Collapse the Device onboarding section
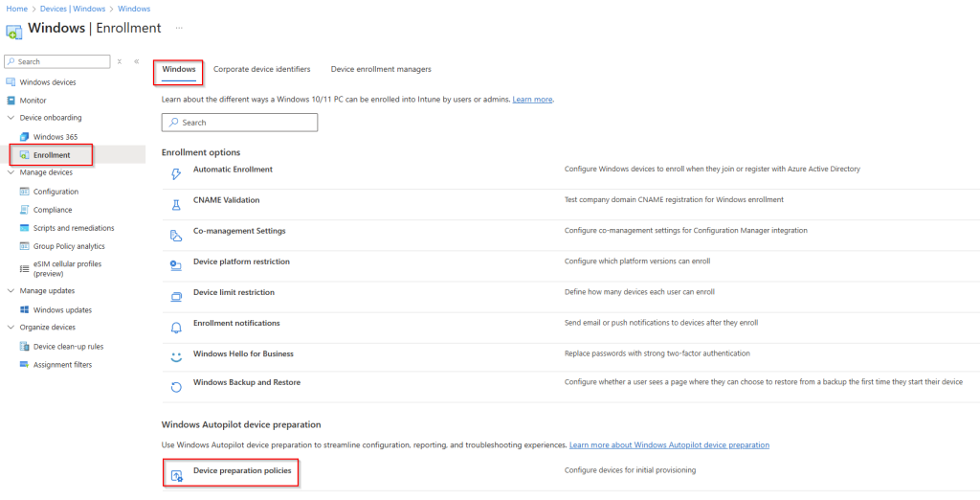Screen dimensions: 980x500 [11, 118]
